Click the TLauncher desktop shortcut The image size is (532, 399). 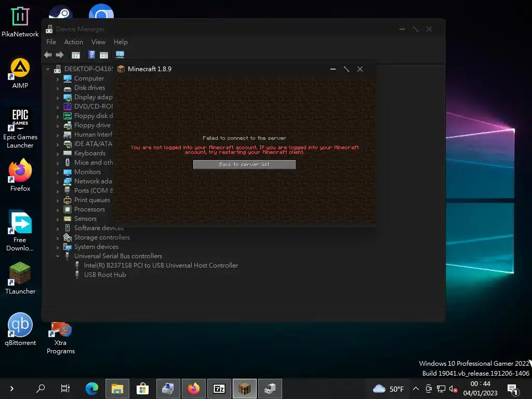(20, 278)
